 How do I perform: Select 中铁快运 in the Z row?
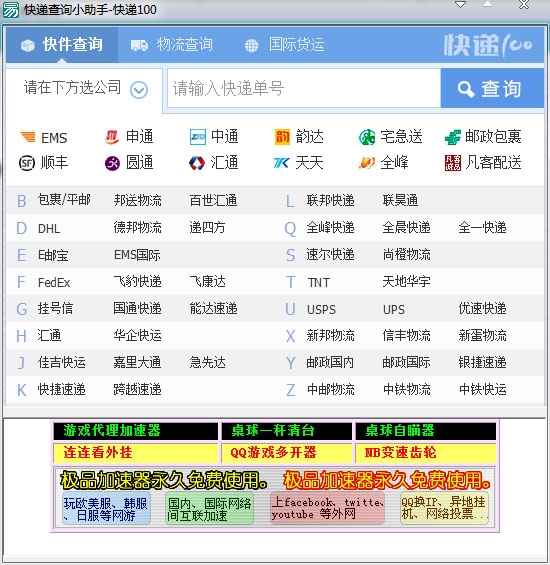(483, 390)
